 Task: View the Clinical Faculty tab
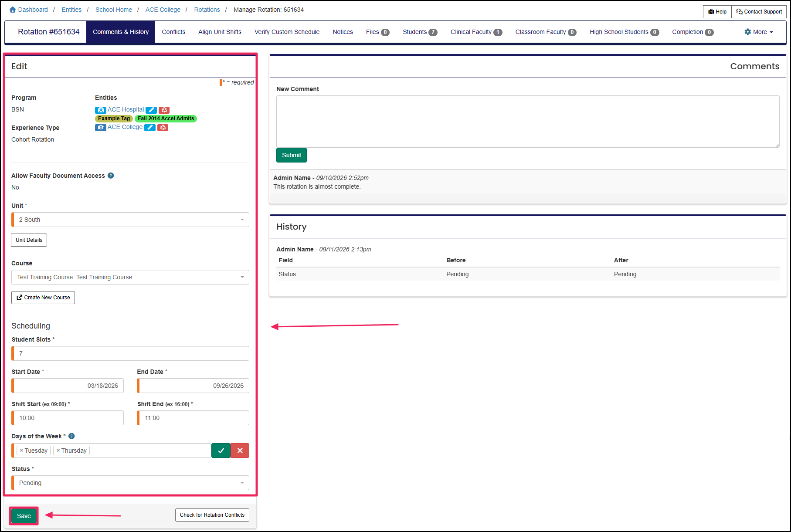click(x=476, y=32)
